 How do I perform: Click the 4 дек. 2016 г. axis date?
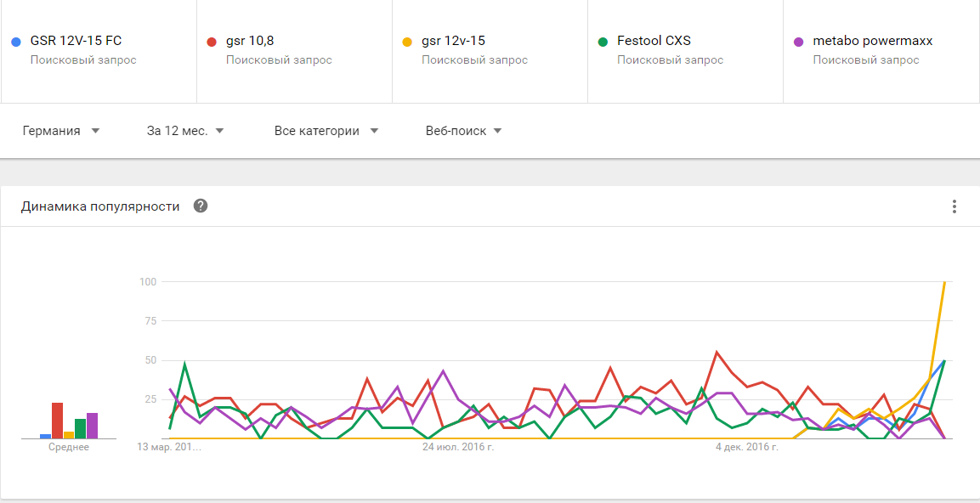[747, 448]
